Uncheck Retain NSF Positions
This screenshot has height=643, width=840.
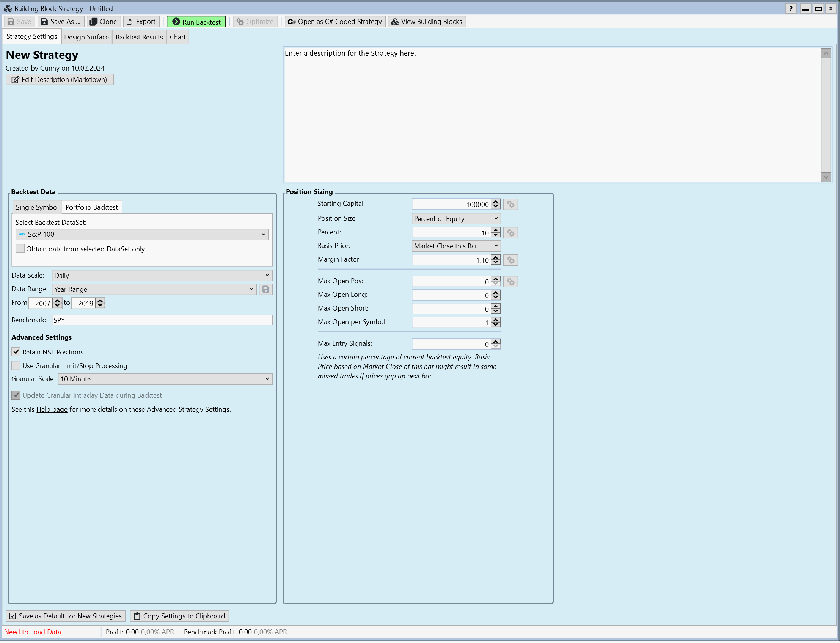click(16, 352)
